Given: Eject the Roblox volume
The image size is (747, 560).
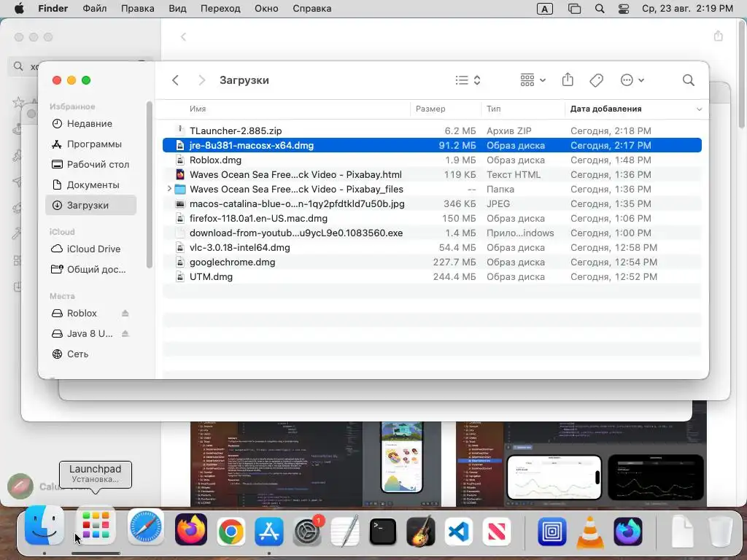Looking at the screenshot, I should coord(125,314).
